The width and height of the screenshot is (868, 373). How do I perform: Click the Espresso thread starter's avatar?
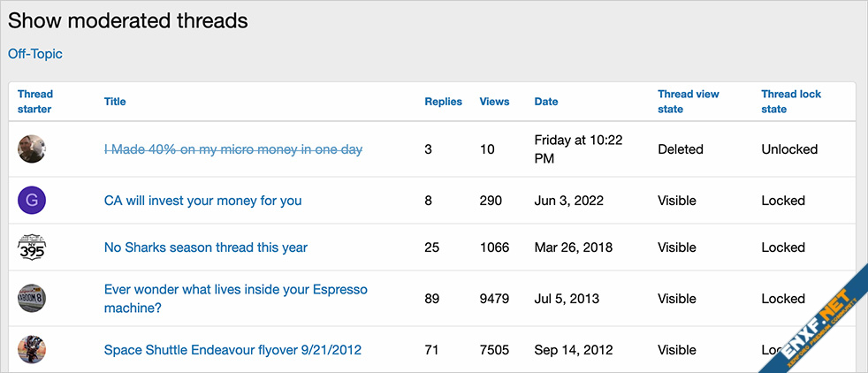coord(32,299)
